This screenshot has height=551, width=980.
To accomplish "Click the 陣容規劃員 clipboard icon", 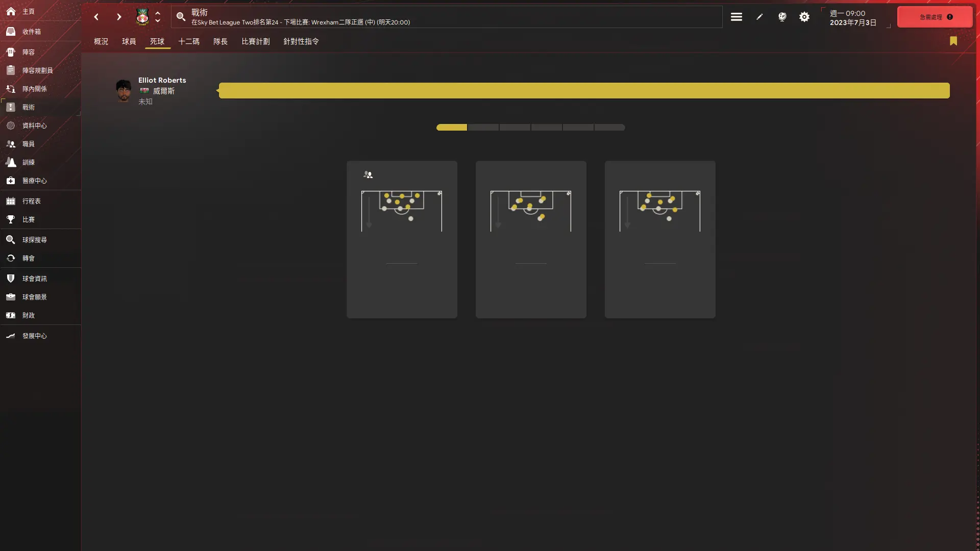I will (11, 70).
